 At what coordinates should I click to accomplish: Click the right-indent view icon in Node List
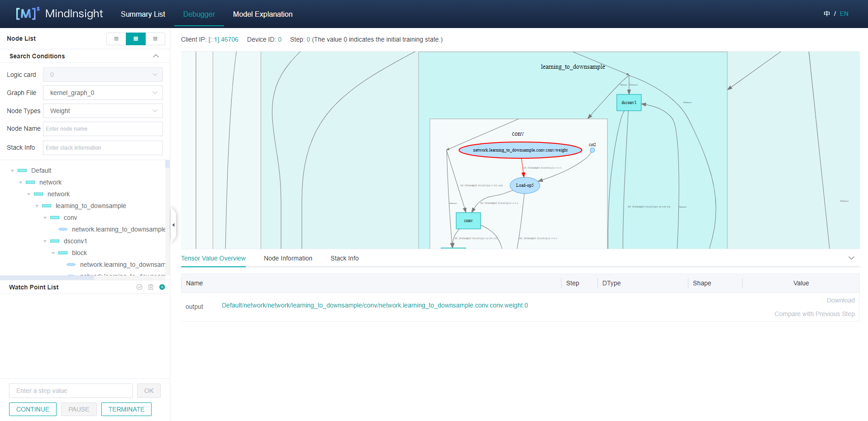point(155,39)
